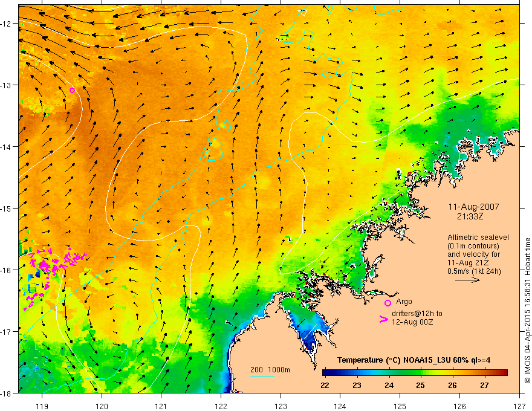532x411 pixels.
Task: Click the time label 21:33Z
Action: tap(470, 216)
